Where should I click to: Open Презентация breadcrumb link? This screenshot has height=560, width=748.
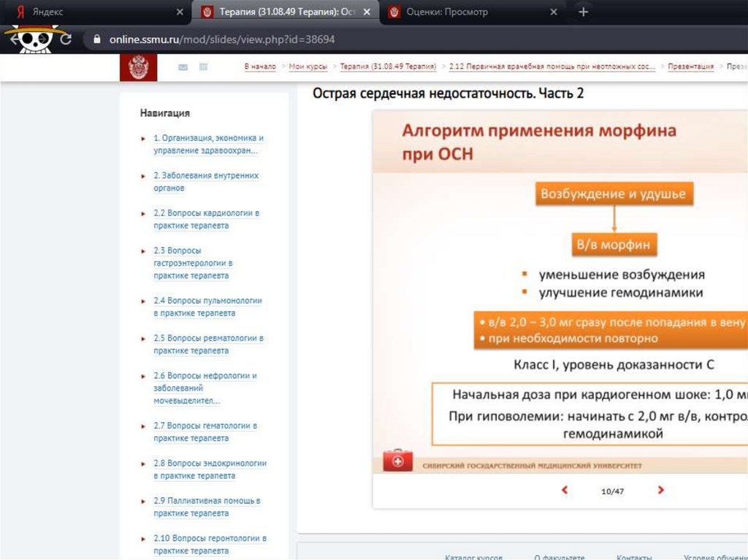pyautogui.click(x=691, y=66)
